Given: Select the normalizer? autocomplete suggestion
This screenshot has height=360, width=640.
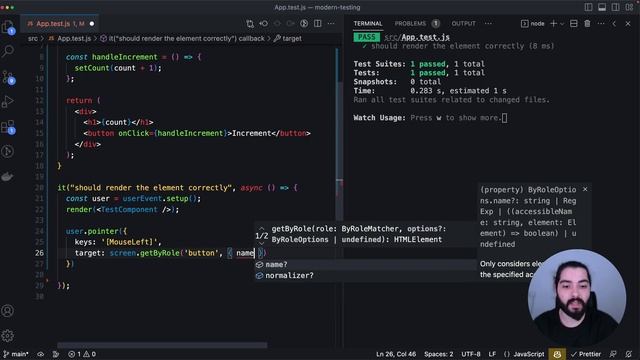Looking at the screenshot, I should coord(365,276).
